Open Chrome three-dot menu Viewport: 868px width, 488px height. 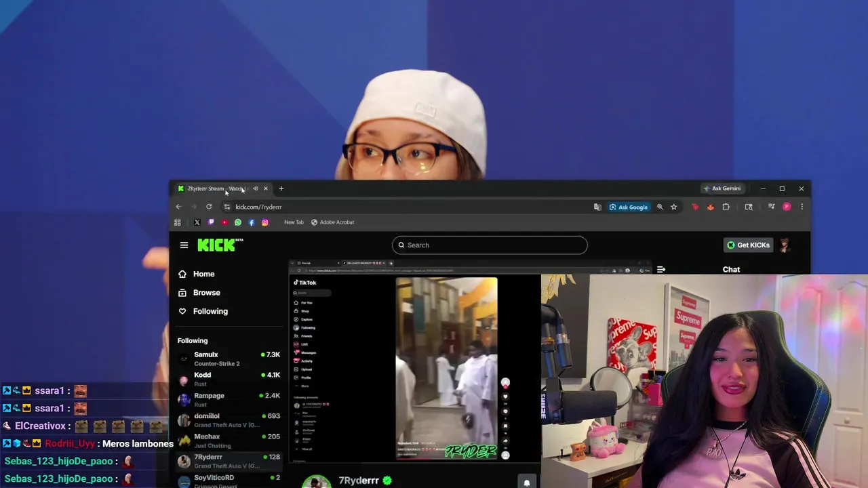coord(802,207)
